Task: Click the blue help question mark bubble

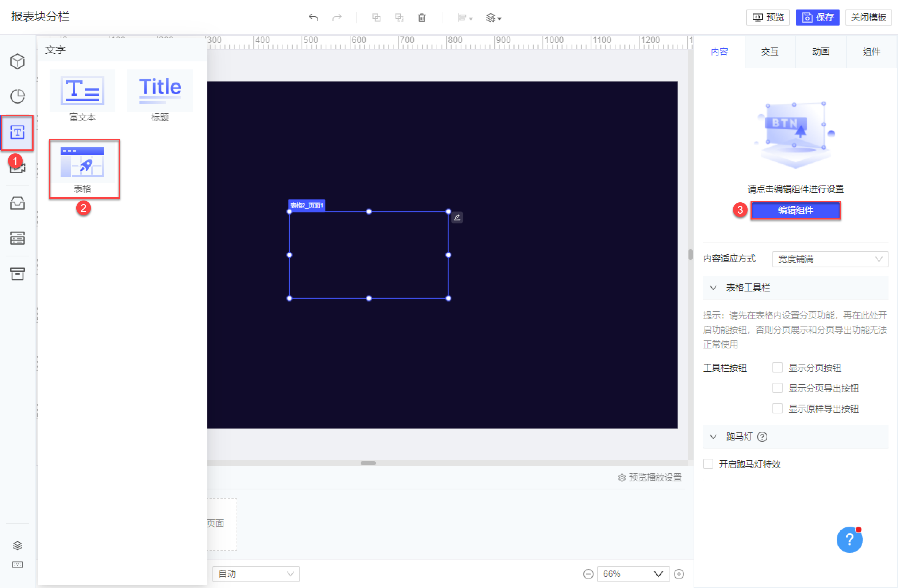Action: 849,540
